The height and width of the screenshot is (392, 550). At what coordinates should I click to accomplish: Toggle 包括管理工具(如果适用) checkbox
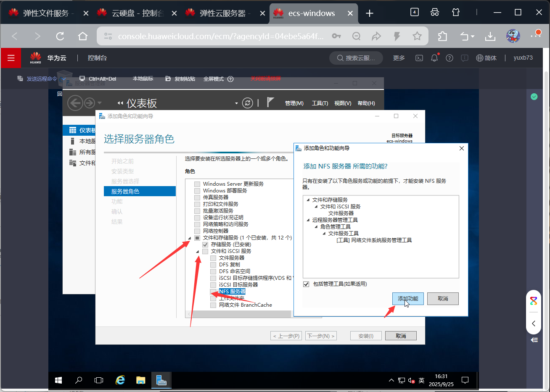point(306,284)
